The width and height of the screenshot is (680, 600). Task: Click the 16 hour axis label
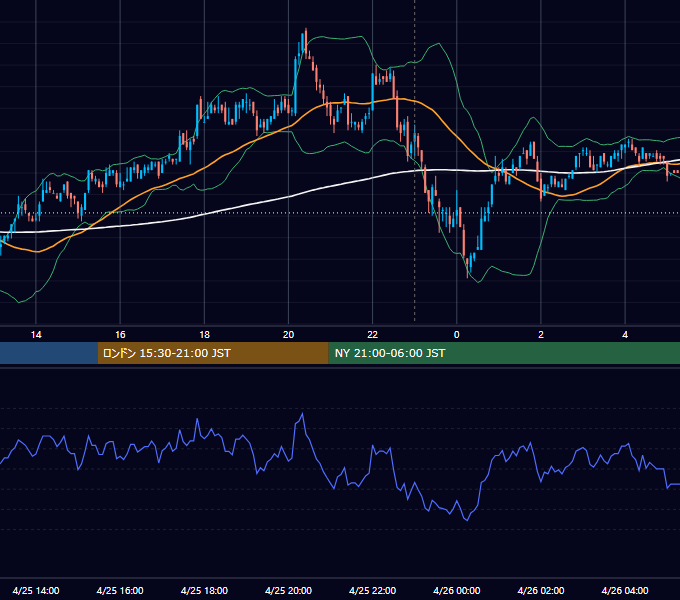click(120, 335)
